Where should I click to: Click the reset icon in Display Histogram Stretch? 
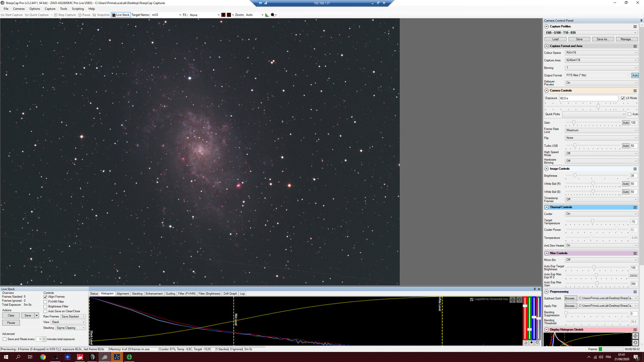click(x=635, y=342)
